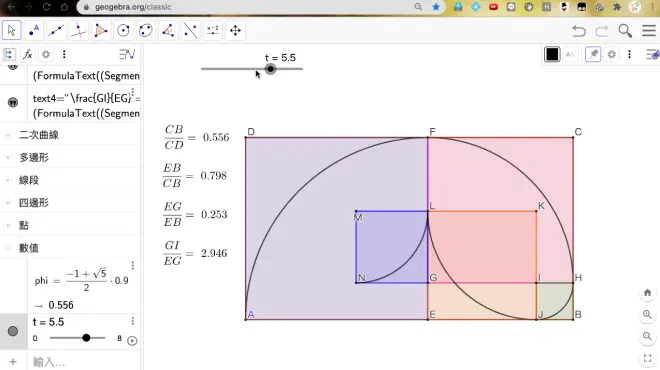Select the Perpendicular Line tool
Screen dimensions: 660x370
click(x=78, y=31)
